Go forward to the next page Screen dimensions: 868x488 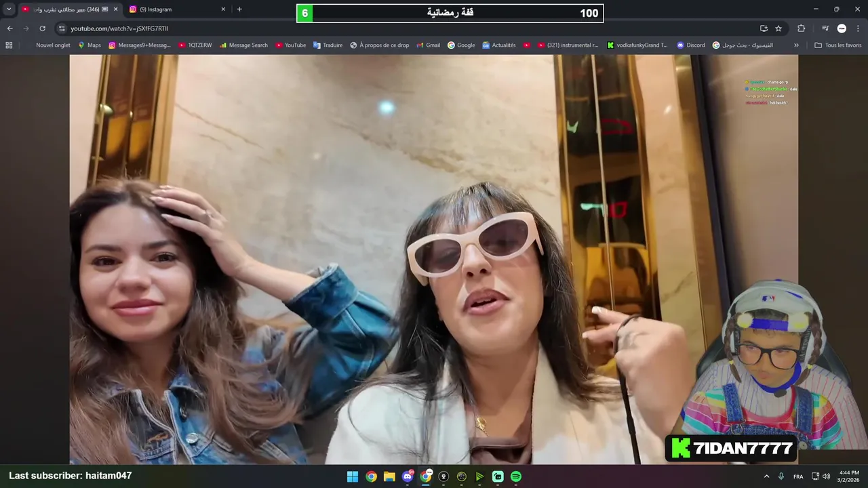click(x=26, y=28)
